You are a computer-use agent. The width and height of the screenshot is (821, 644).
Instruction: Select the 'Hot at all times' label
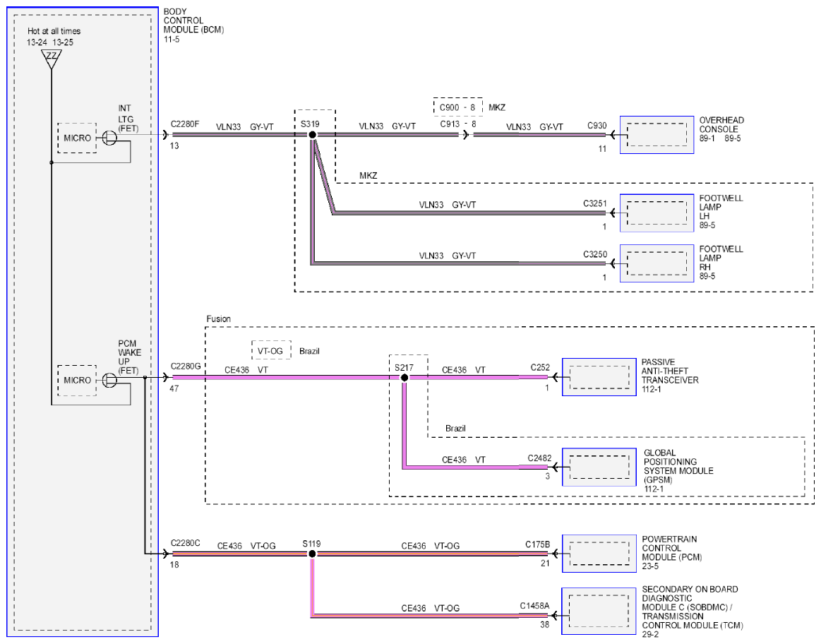[x=54, y=31]
